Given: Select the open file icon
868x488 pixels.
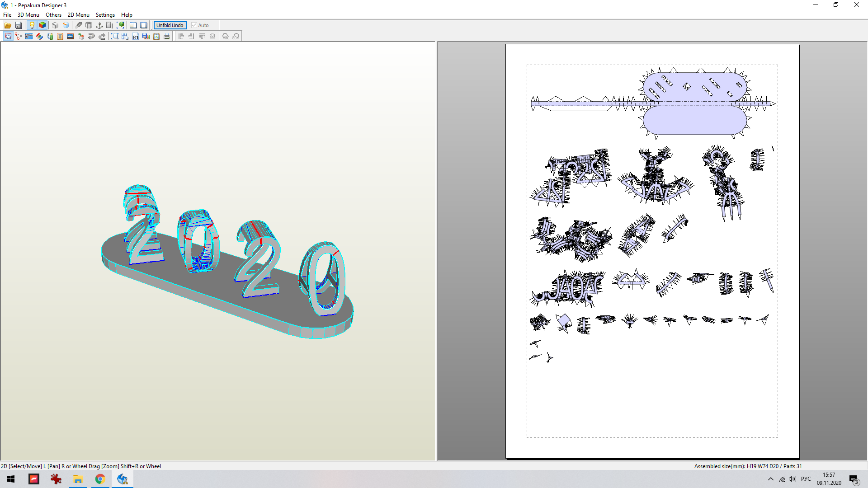Looking at the screenshot, I should pyautogui.click(x=8, y=25).
